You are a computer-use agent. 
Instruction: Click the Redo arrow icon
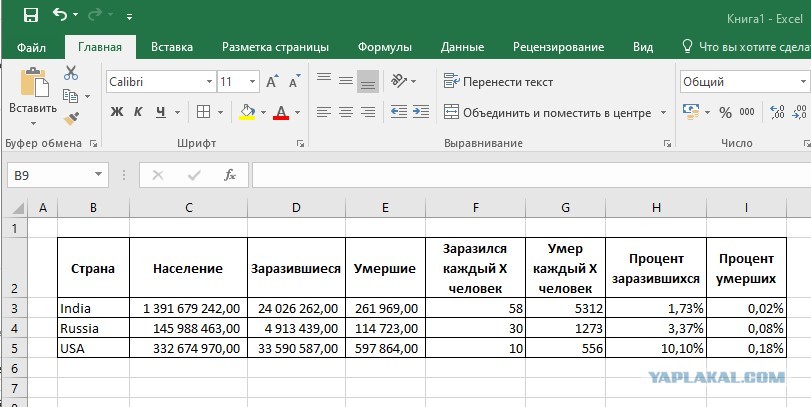(x=95, y=15)
